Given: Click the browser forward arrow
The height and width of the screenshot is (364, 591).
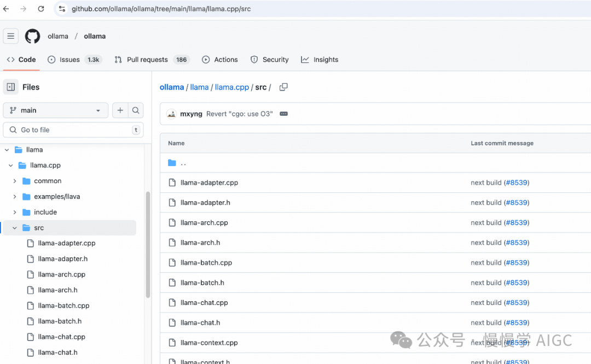Looking at the screenshot, I should point(24,9).
